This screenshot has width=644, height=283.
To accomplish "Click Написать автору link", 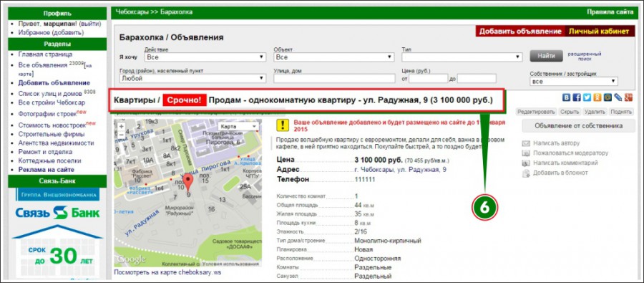I will pyautogui.click(x=556, y=143).
